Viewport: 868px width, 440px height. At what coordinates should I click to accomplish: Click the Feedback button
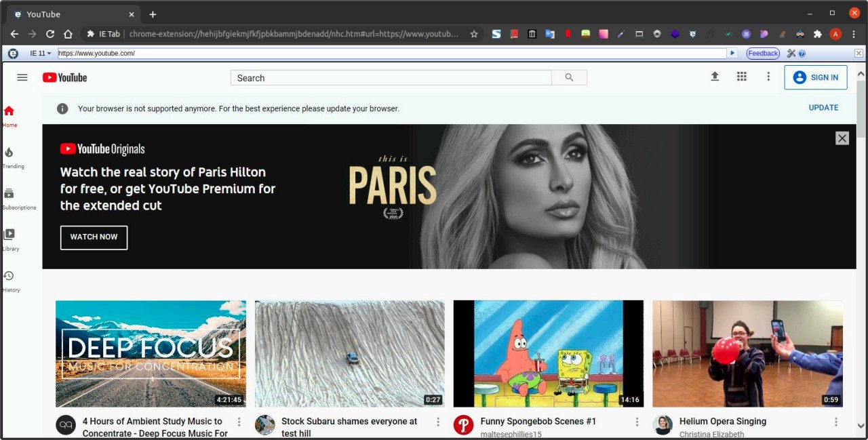click(x=763, y=53)
